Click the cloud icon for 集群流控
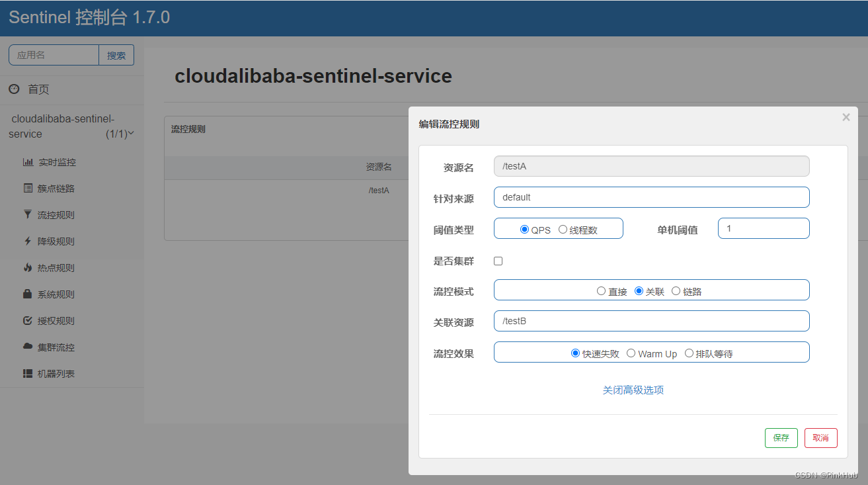The width and height of the screenshot is (868, 485). [x=28, y=347]
